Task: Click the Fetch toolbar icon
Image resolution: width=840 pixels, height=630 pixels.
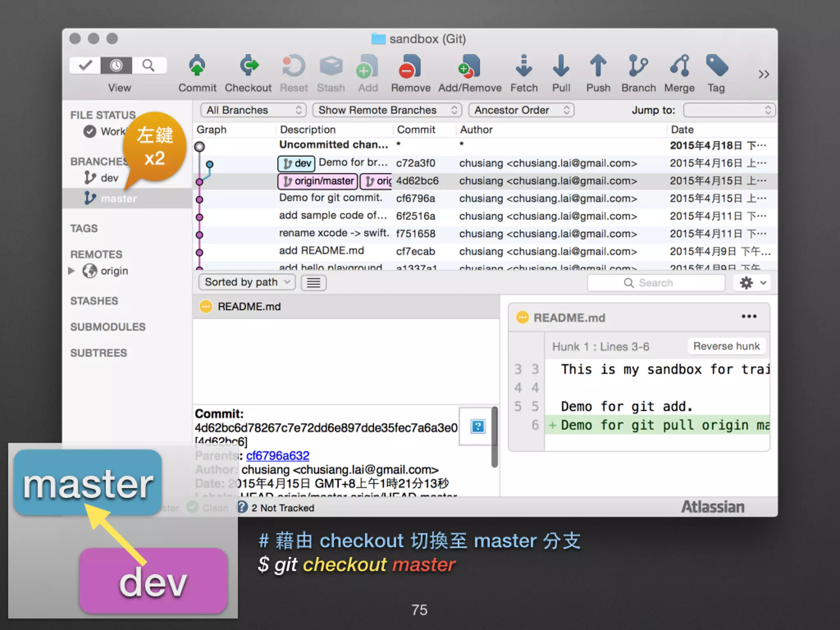Action: (x=524, y=66)
